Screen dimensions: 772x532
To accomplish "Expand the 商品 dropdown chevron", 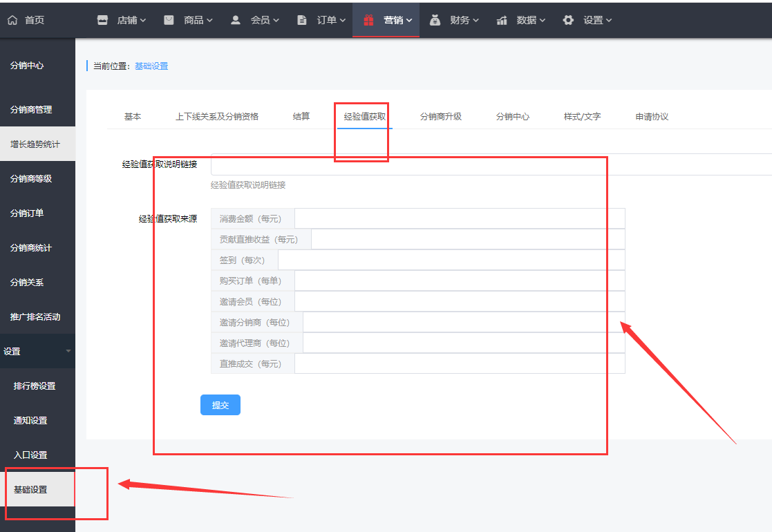I will point(209,21).
